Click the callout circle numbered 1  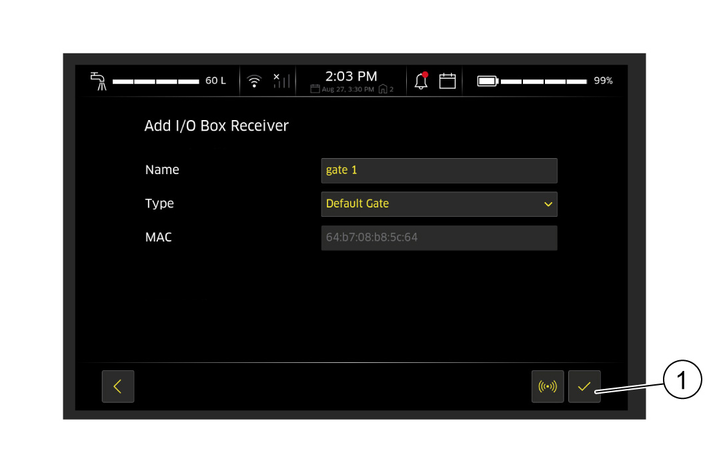(x=680, y=380)
